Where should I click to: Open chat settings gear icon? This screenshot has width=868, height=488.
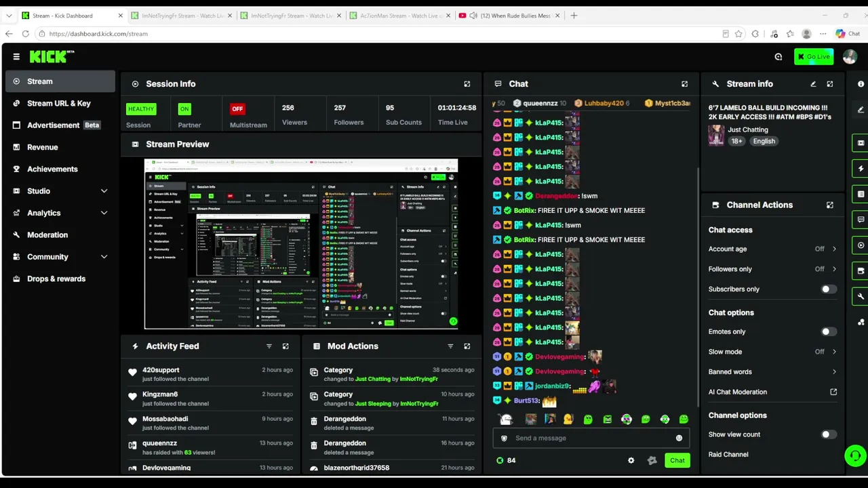pos(631,460)
